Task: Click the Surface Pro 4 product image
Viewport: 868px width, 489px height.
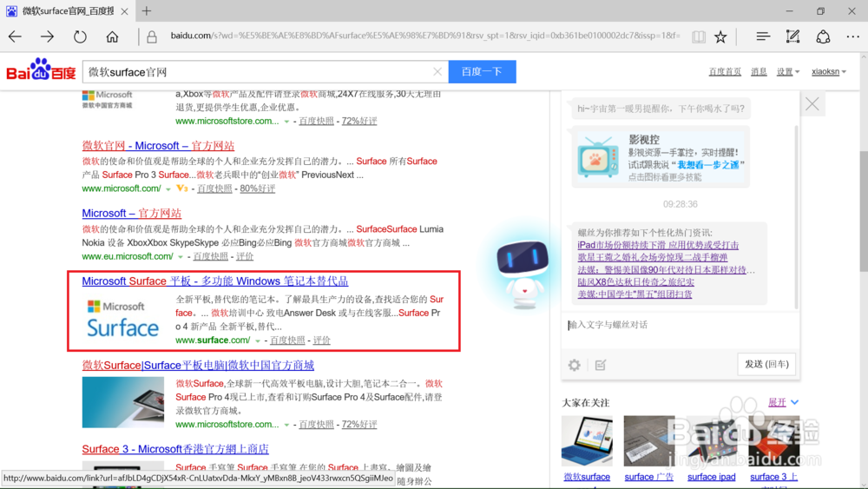Action: click(x=123, y=403)
